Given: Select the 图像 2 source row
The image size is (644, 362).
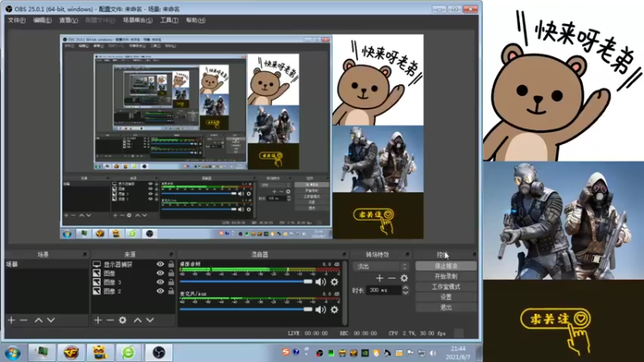Looking at the screenshot, I should (x=134, y=291).
